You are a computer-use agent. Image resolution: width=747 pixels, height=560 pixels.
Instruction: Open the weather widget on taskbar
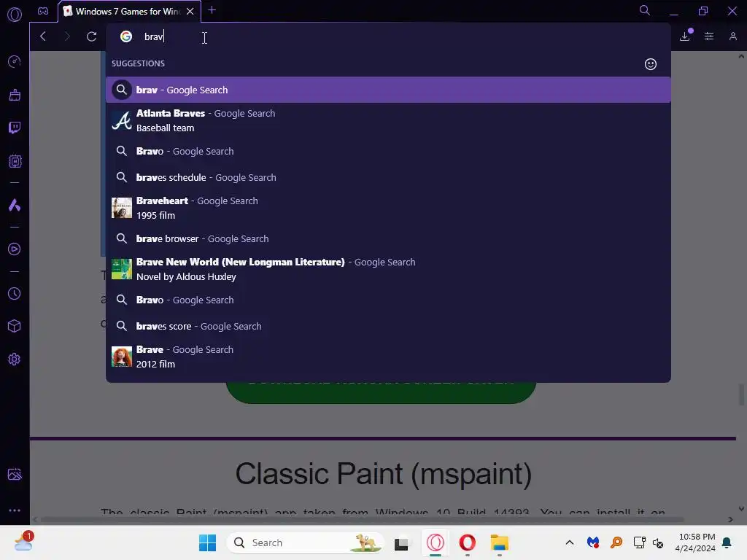23,542
